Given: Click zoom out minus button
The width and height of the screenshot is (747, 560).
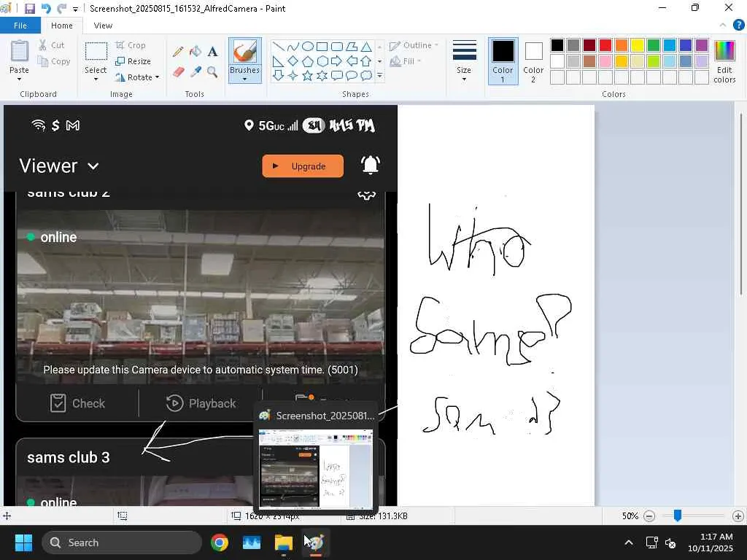Looking at the screenshot, I should (x=649, y=516).
